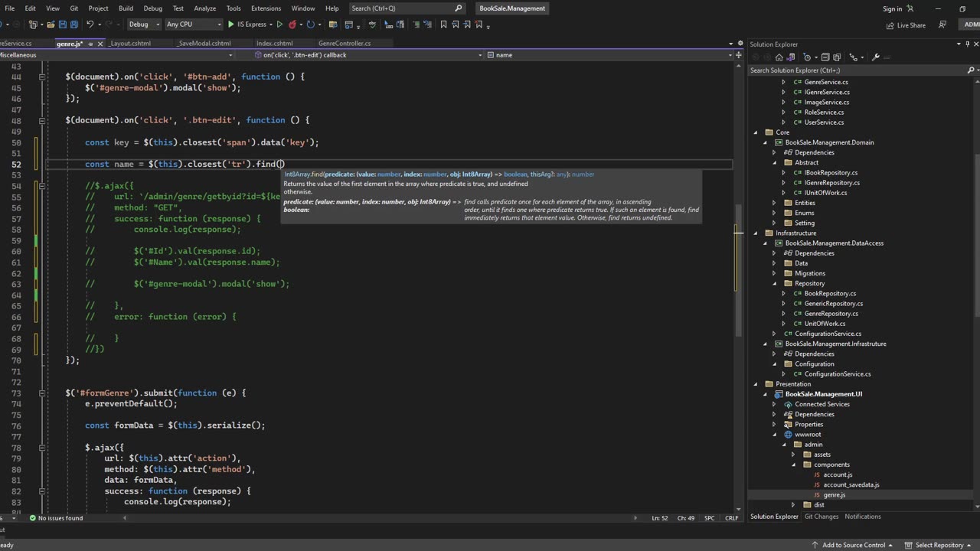Switch to _Layout.cshtml tab

[130, 44]
